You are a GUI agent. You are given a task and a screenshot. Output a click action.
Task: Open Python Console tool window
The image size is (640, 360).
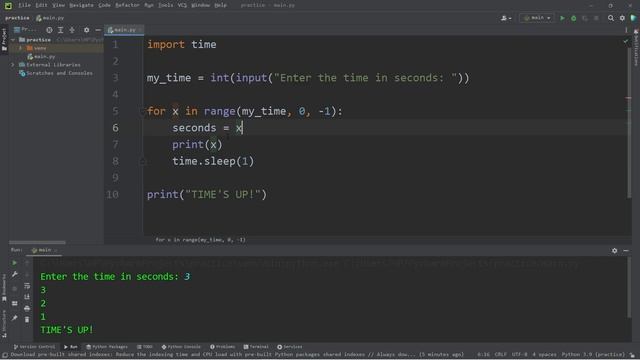coord(181,347)
